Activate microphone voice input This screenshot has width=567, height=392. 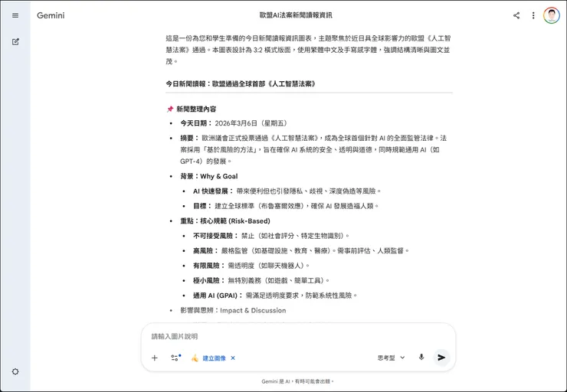coord(421,358)
